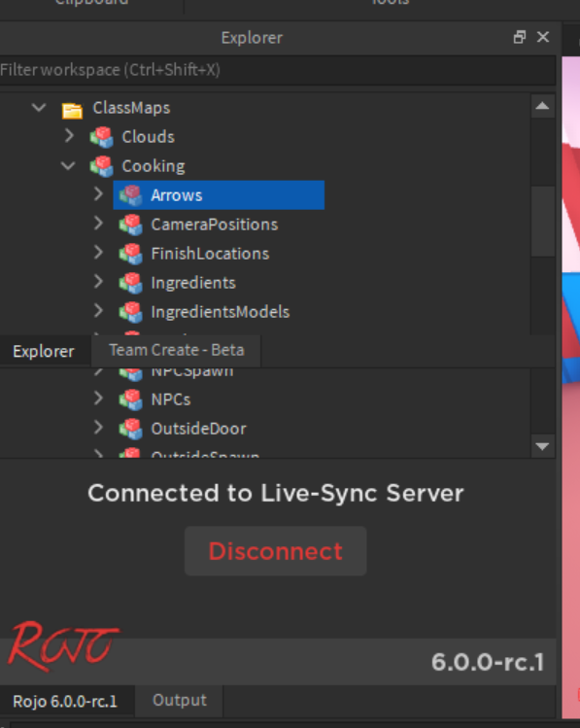Image resolution: width=580 pixels, height=728 pixels.
Task: Close the Explorer panel
Action: click(x=543, y=37)
